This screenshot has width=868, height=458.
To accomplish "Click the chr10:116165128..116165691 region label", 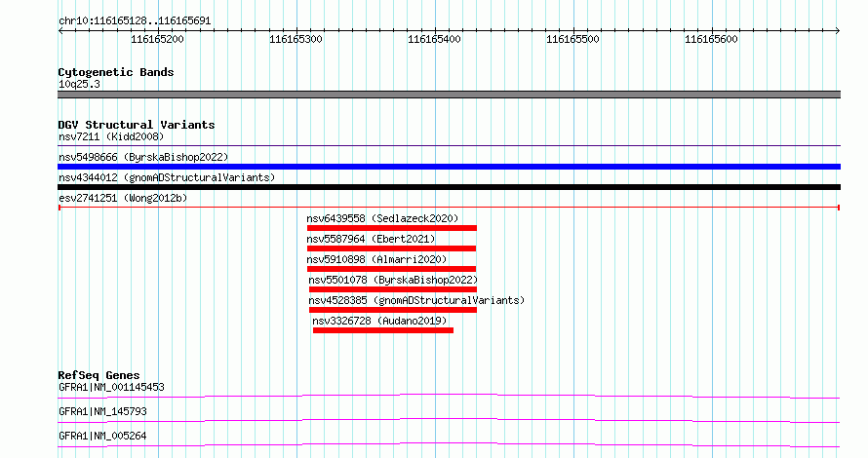I will pos(135,21).
